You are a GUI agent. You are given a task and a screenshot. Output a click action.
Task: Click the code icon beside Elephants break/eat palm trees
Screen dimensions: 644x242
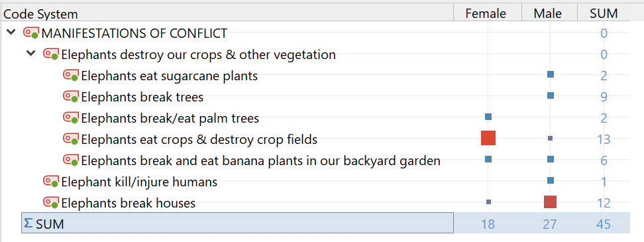[x=71, y=118]
